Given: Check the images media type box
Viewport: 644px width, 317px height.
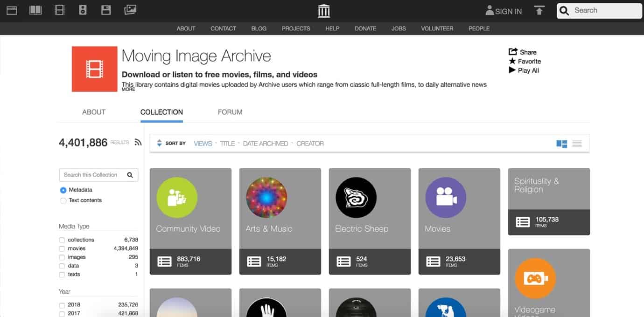Looking at the screenshot, I should (x=62, y=257).
